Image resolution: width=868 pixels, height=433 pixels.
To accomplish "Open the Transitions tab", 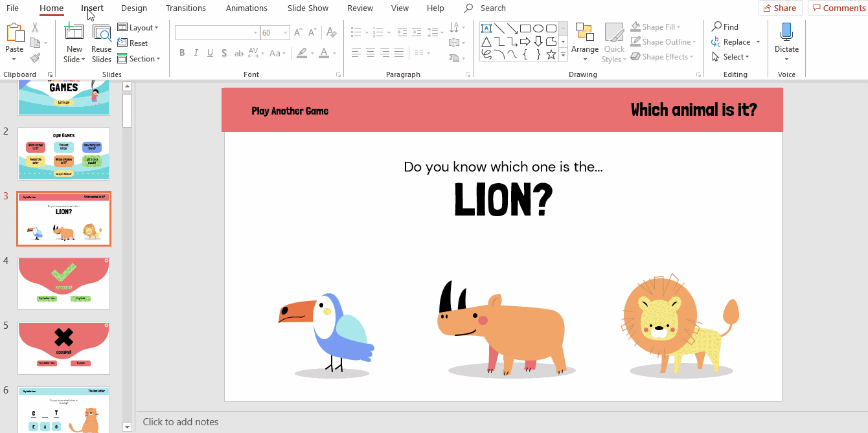I will pyautogui.click(x=185, y=8).
